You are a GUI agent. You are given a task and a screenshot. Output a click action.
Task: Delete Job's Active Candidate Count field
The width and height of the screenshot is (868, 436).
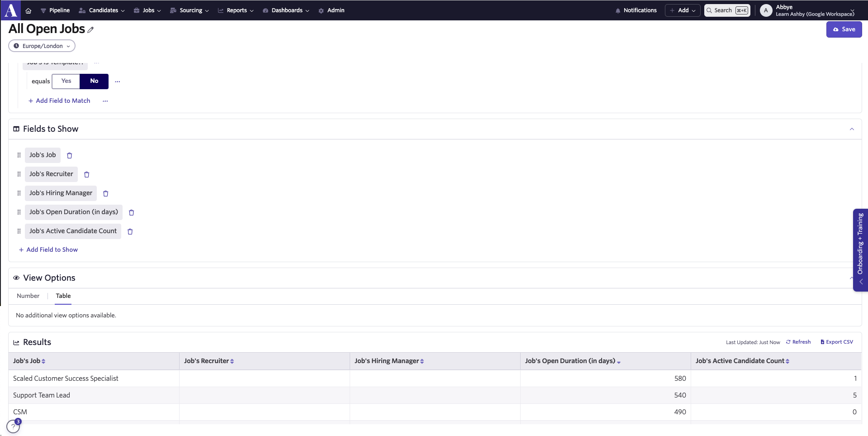click(x=130, y=231)
